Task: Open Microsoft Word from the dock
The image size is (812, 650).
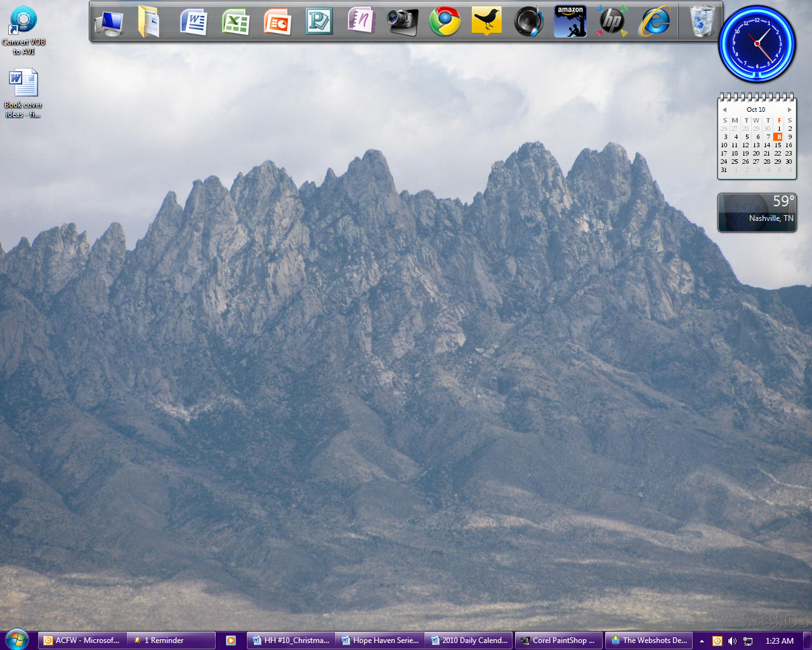Action: point(193,22)
